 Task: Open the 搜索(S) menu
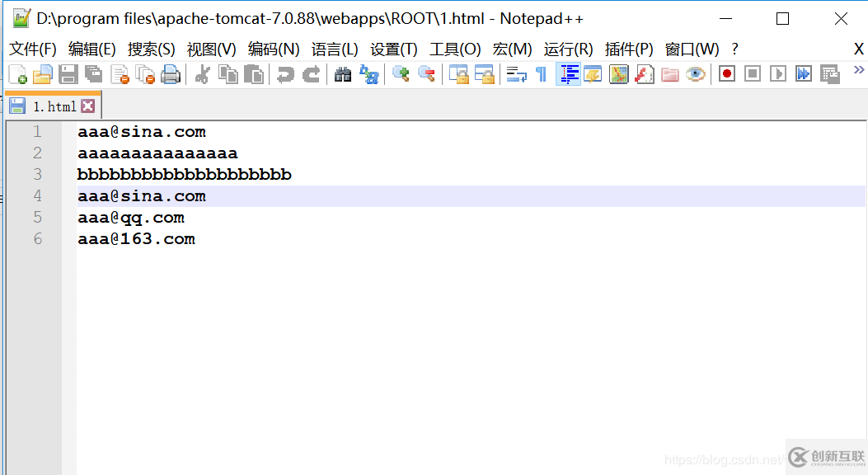pyautogui.click(x=151, y=49)
